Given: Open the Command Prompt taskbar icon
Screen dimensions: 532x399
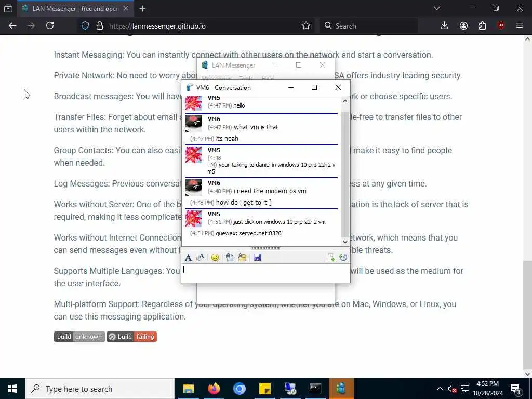Looking at the screenshot, I should point(315,389).
